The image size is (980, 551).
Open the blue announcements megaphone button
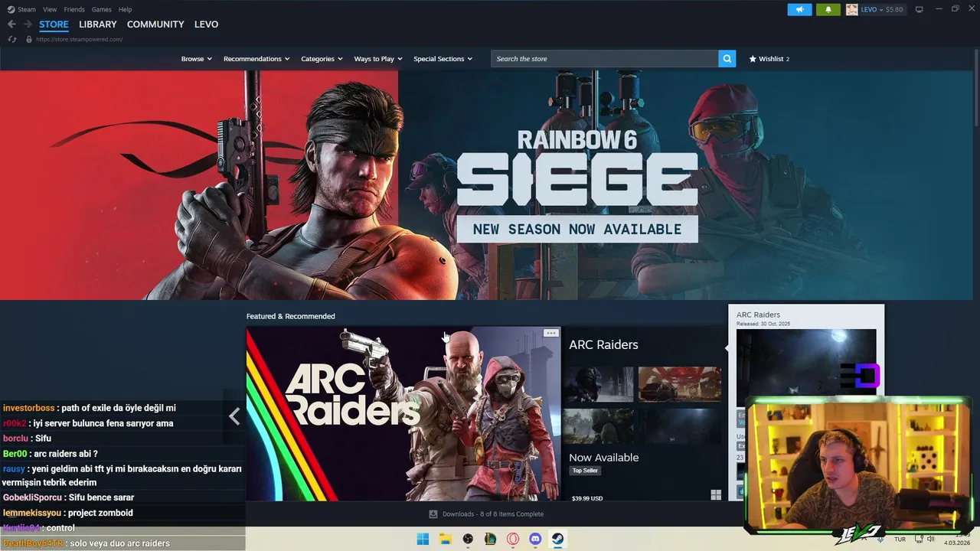[799, 9]
